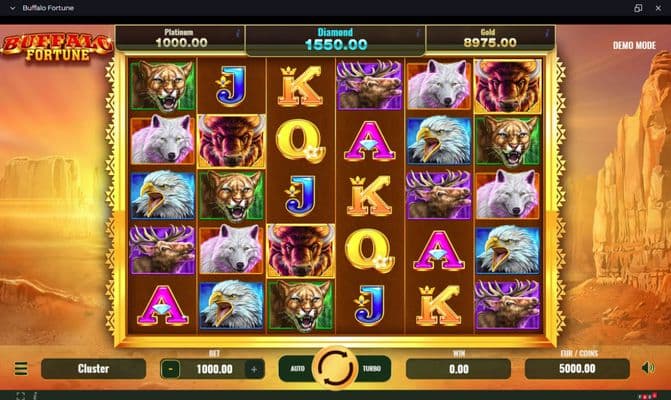Viewport: 671px width, 400px height.
Task: Click the EUR / Coins balance display
Action: point(577,369)
